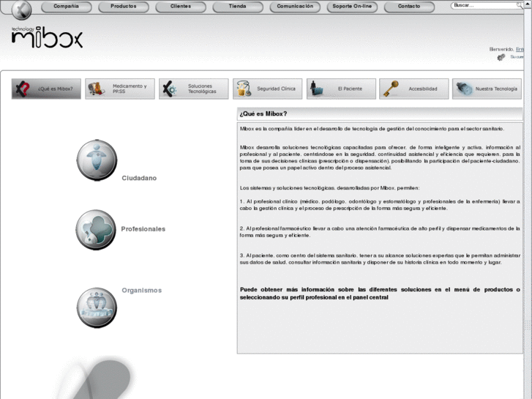Click the login link next to Bienvenido
The width and height of the screenshot is (532, 399).
tap(520, 49)
